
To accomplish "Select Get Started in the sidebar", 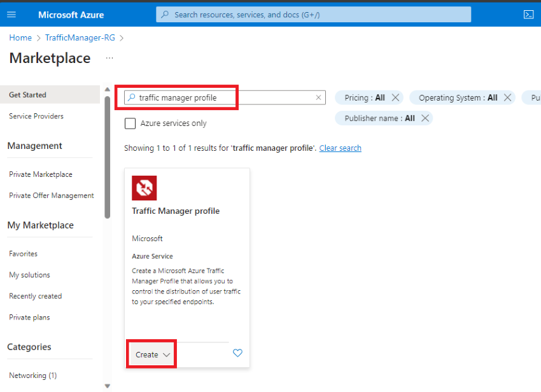I will pyautogui.click(x=50, y=95).
